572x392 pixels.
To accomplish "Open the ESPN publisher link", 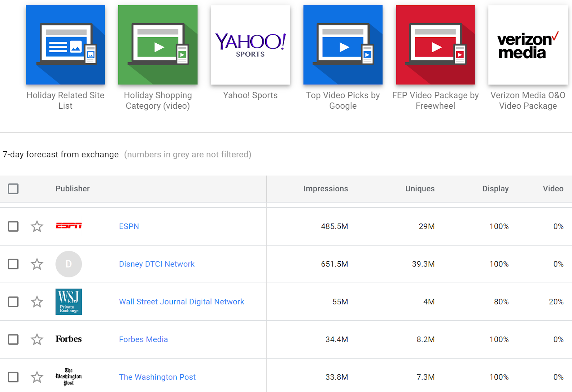I will point(129,226).
